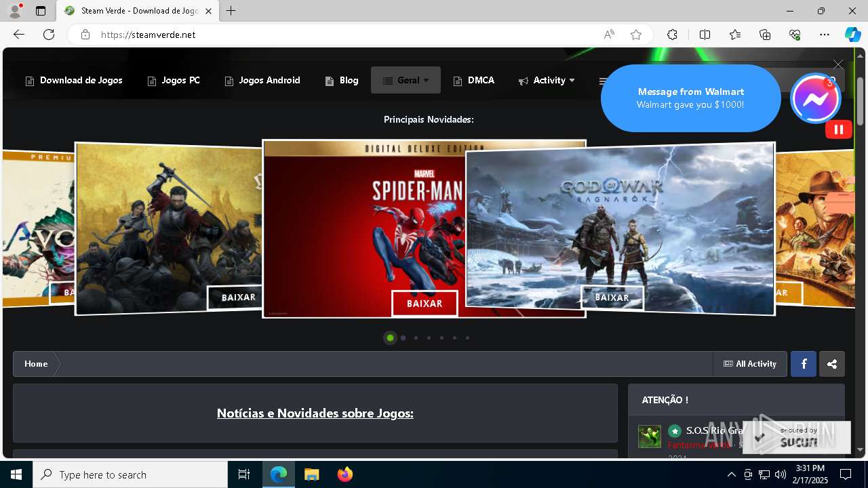
Task: Go back to the previous page
Action: pyautogui.click(x=19, y=35)
